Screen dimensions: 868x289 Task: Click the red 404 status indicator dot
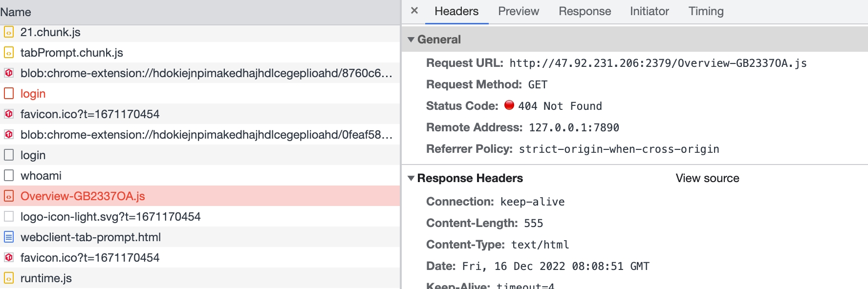coord(509,105)
